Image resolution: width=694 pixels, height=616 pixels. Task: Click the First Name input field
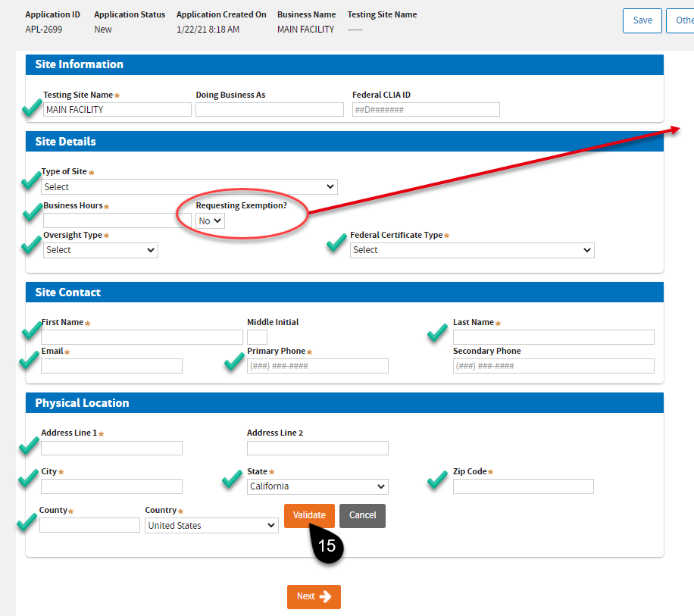[142, 337]
